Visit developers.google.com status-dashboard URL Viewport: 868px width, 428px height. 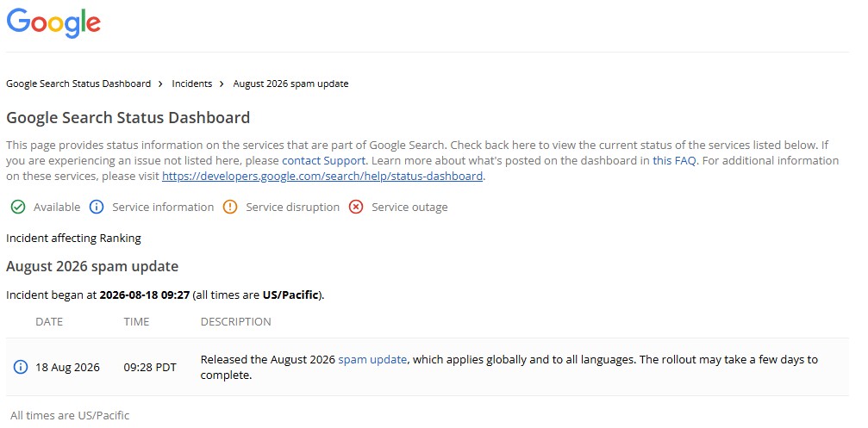[x=322, y=177]
